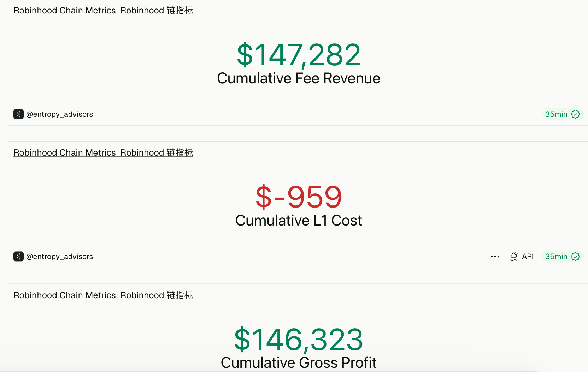Viewport: 588px width, 372px height.
Task: Click entropy_advisors avatar icon on L1 Cost card
Action: (x=18, y=256)
